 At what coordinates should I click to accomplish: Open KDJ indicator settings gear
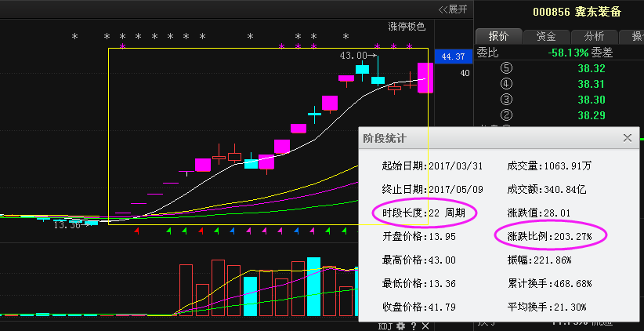coord(401,326)
